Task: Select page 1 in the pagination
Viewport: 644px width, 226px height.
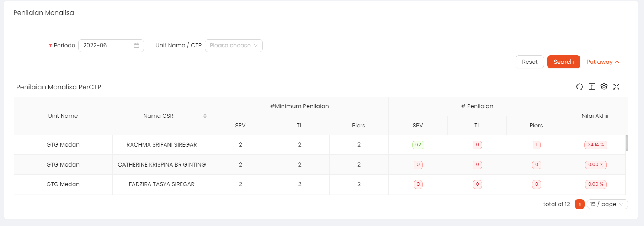Action: 579,204
